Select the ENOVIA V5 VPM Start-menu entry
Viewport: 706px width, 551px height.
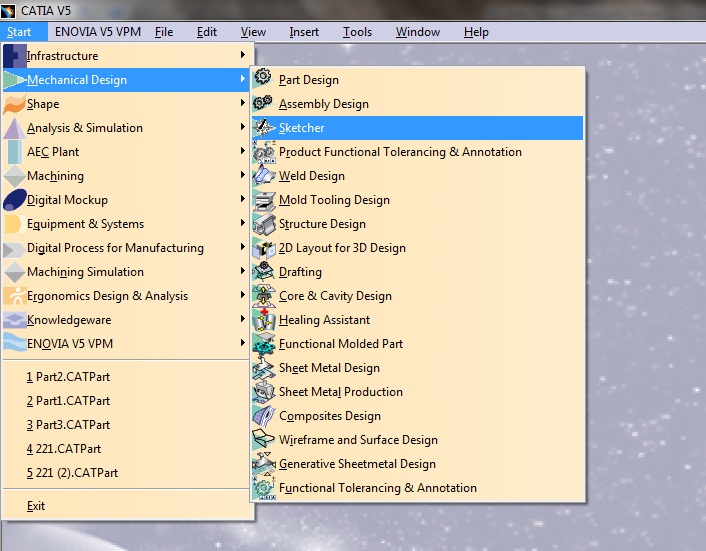pyautogui.click(x=70, y=344)
